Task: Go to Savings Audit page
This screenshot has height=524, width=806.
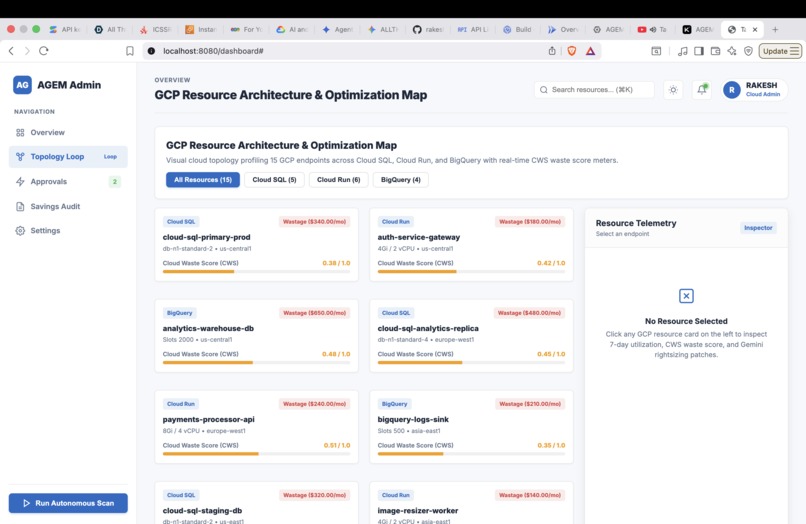Action: tap(68, 206)
